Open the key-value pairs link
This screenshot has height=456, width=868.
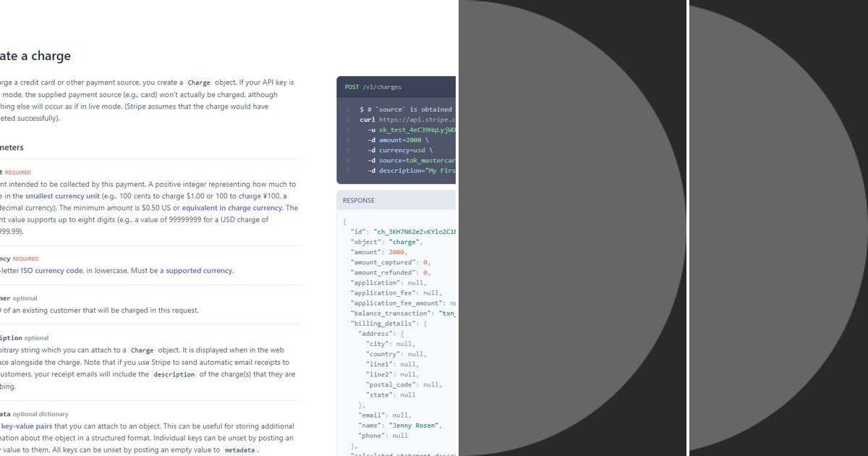[x=27, y=426]
